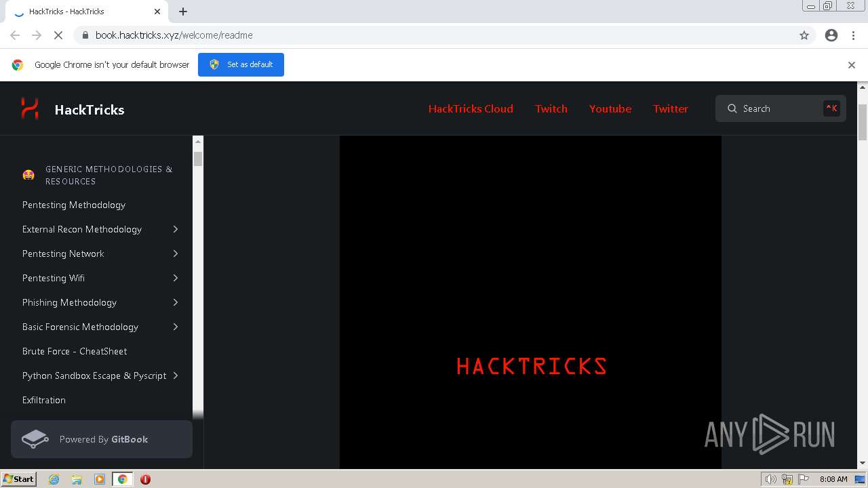This screenshot has height=488, width=868.
Task: Expand External Recon Methodology section
Action: tap(176, 229)
